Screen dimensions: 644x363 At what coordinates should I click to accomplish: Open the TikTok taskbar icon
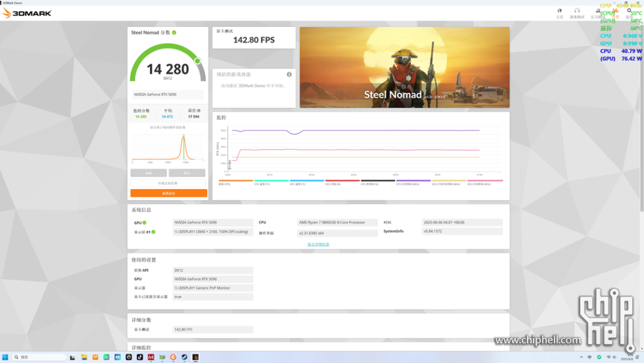point(139,357)
